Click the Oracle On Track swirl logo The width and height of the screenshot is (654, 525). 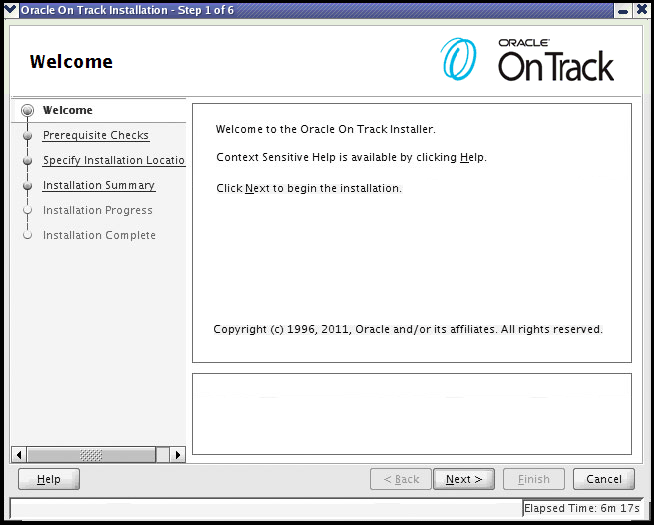coord(458,58)
